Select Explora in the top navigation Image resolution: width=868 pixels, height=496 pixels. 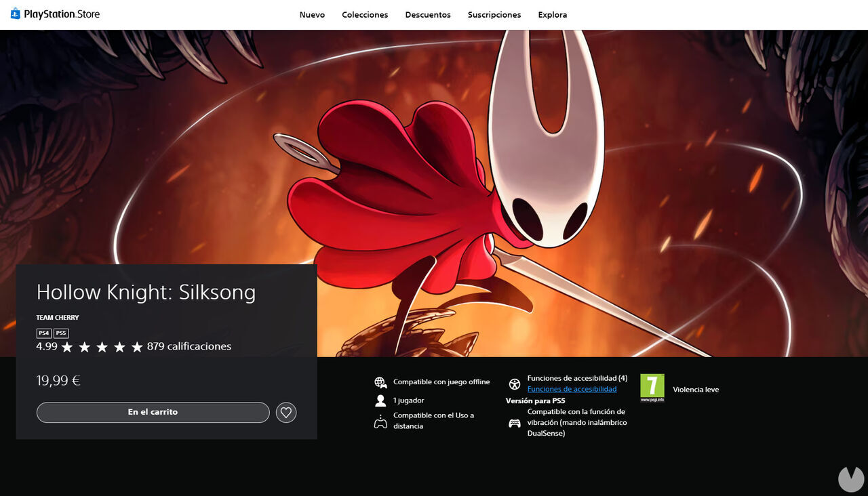552,14
